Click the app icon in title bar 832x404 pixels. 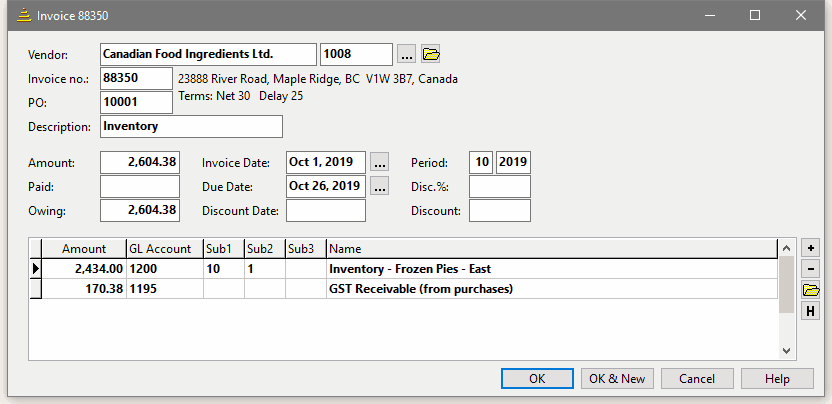(x=24, y=16)
